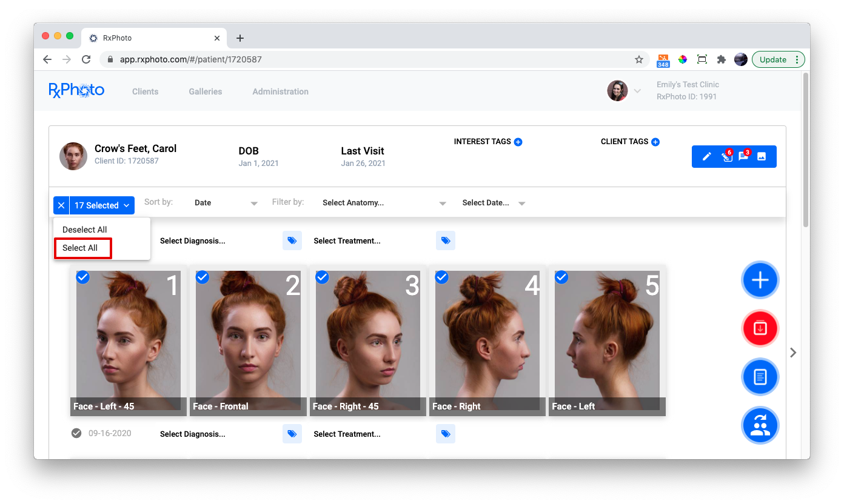The image size is (844, 504).
Task: Toggle the 09-16-2020 date group checkmark
Action: (76, 433)
